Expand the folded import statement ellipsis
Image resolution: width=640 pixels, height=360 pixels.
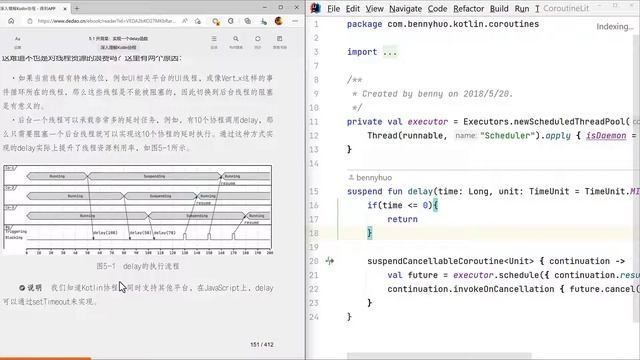(x=390, y=52)
